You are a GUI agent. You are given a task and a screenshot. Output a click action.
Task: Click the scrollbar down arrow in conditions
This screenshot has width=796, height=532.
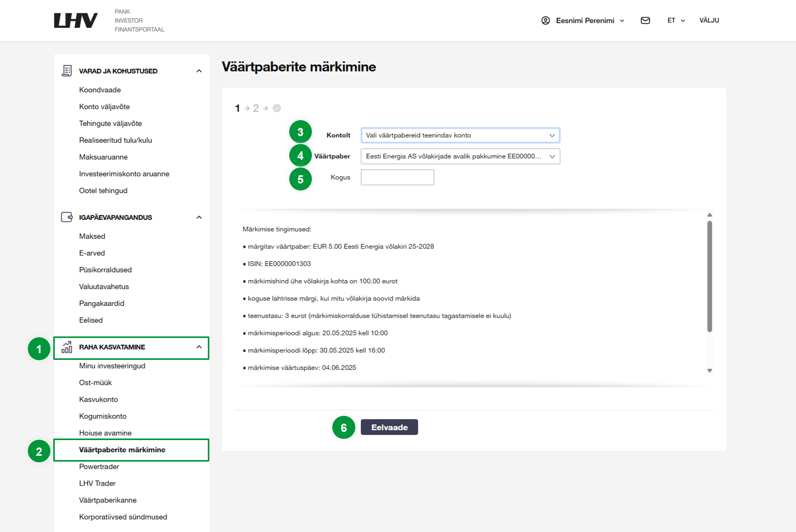click(710, 370)
